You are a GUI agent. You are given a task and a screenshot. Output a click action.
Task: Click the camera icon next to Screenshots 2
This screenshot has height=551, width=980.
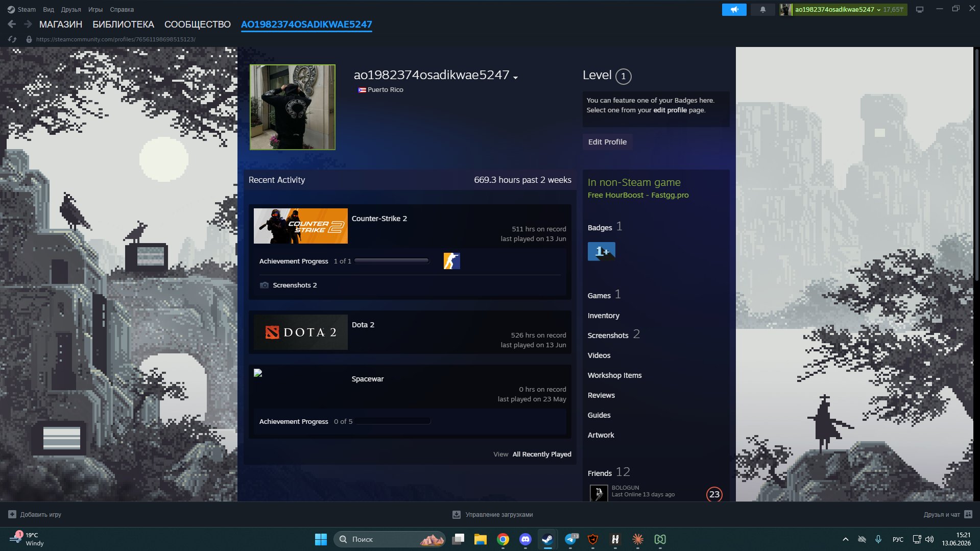click(264, 285)
